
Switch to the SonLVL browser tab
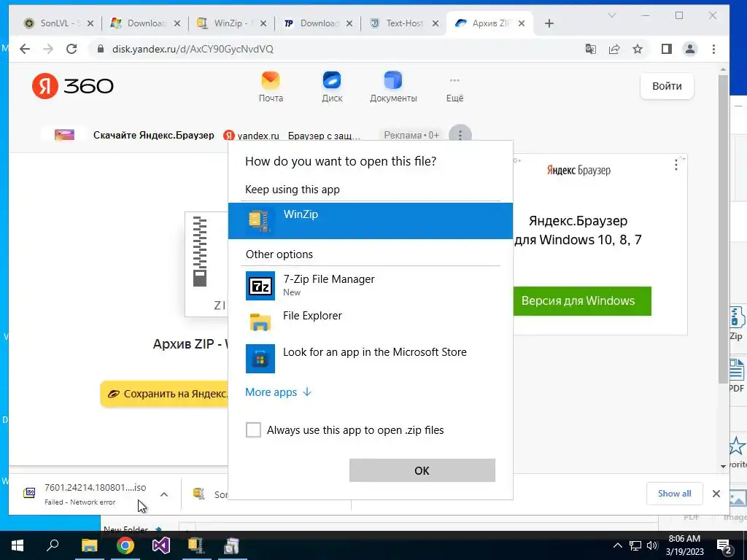[60, 23]
